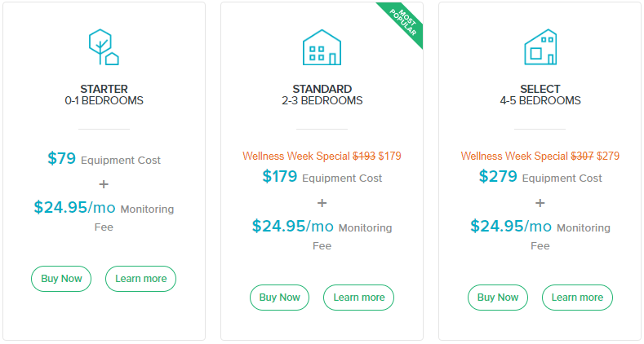Click the $79 Equipment Cost price
Viewport: 644px width, 344px height.
pos(104,159)
